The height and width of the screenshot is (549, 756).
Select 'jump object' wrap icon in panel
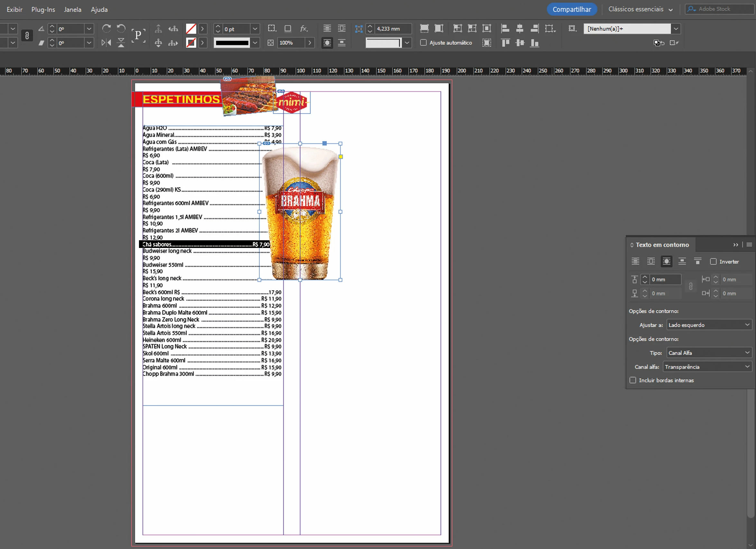pyautogui.click(x=682, y=262)
